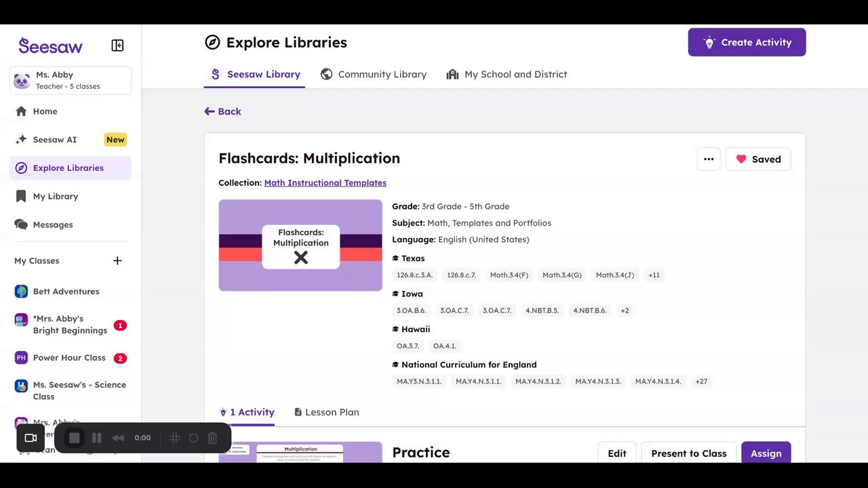Click the Math.3.4(F) standard tag
868x488 pixels.
509,275
